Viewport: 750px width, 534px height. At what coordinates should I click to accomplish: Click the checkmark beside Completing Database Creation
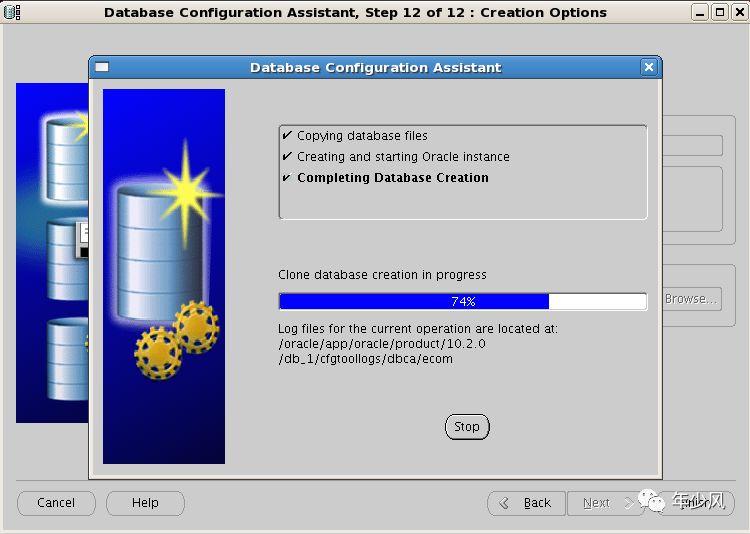[x=287, y=178]
